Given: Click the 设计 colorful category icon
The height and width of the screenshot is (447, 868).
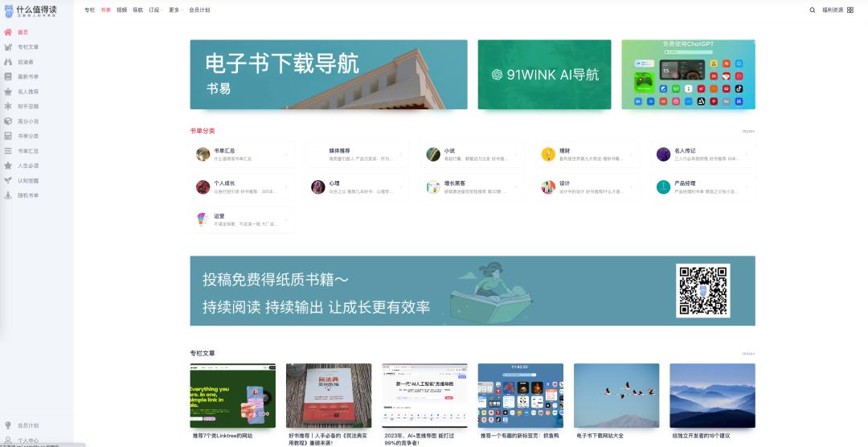Looking at the screenshot, I should pos(548,187).
